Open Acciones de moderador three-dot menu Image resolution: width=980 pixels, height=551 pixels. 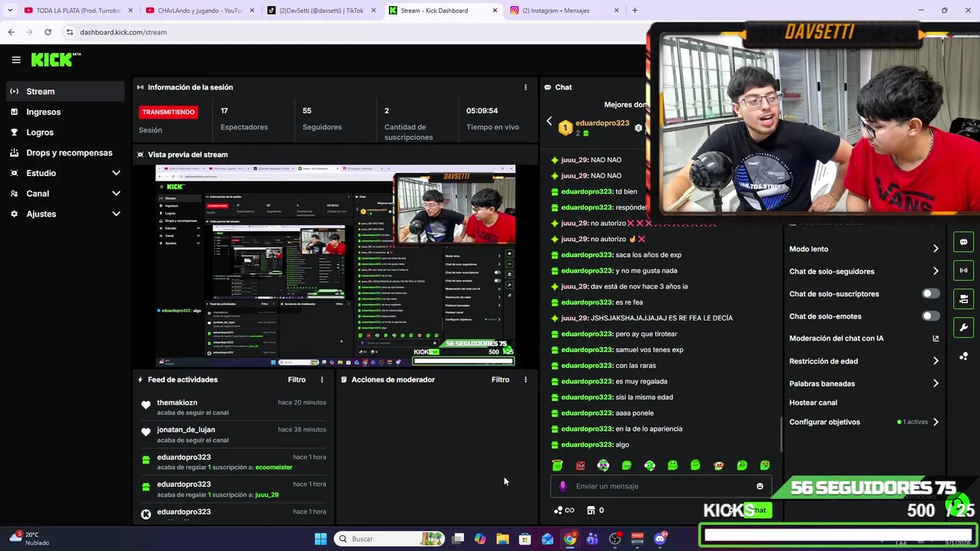[525, 380]
